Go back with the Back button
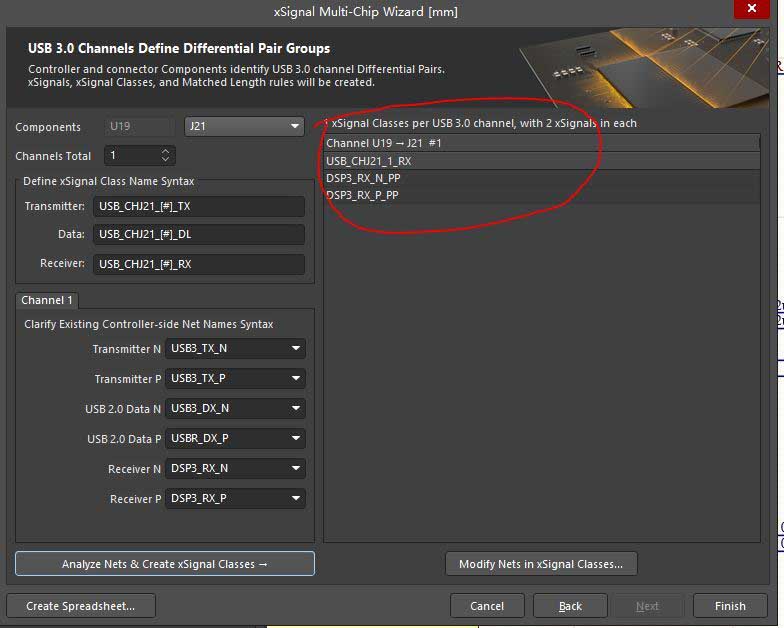The image size is (784, 628). coord(570,606)
